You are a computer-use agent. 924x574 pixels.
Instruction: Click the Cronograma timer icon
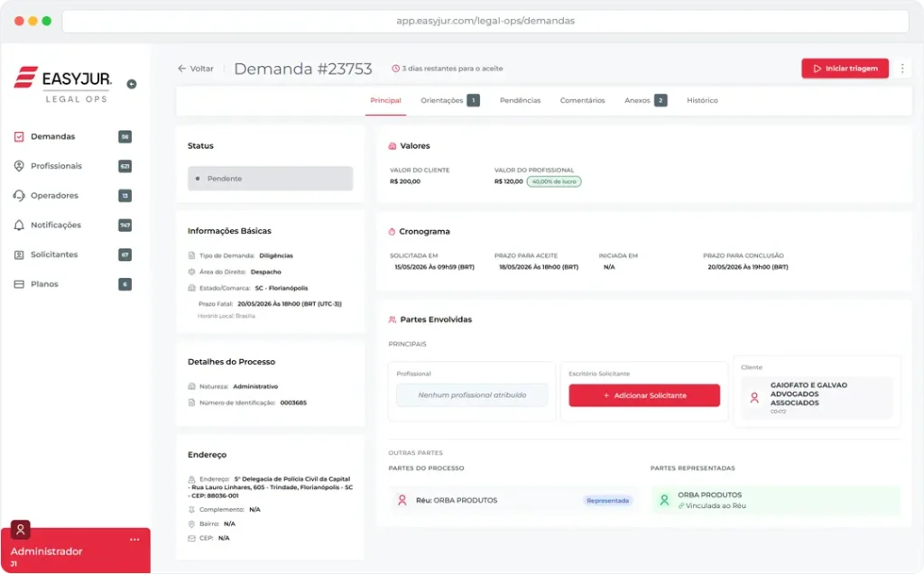pyautogui.click(x=392, y=232)
